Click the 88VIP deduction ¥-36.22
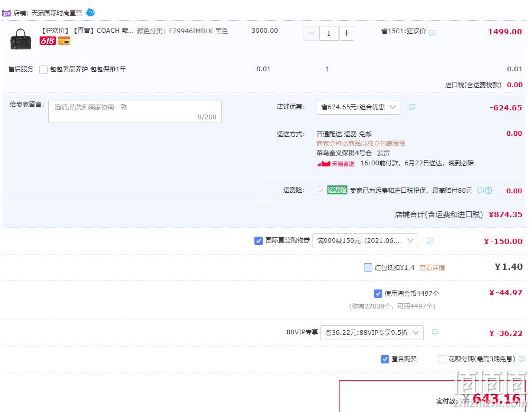The image size is (532, 412). [506, 333]
